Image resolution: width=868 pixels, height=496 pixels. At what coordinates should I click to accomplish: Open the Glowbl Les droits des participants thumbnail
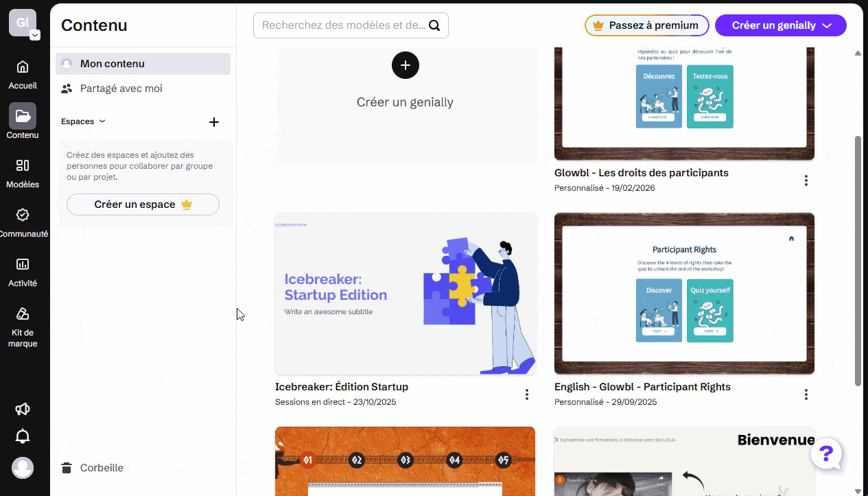coord(684,104)
